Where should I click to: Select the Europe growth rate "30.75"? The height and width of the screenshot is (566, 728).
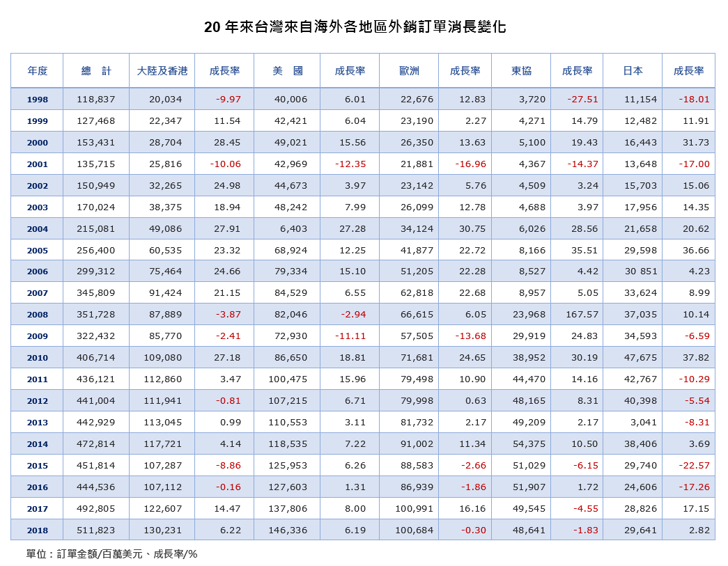472,229
